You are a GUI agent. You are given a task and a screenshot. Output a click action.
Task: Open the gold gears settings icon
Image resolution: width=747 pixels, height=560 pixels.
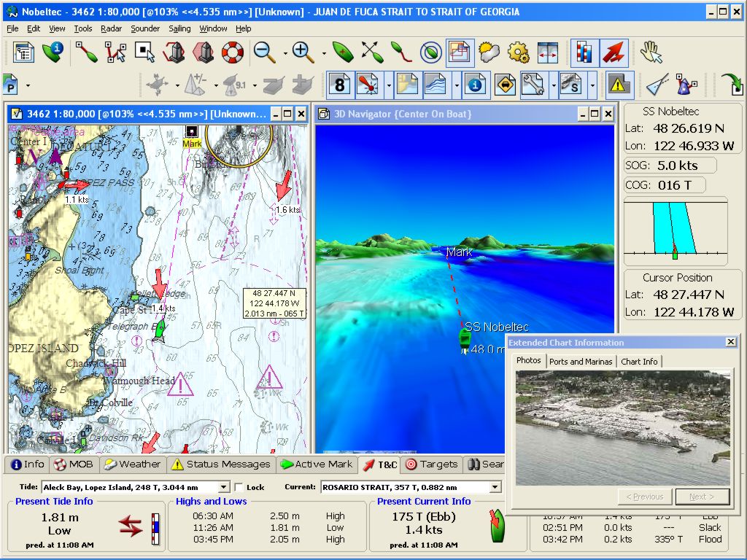pyautogui.click(x=519, y=52)
